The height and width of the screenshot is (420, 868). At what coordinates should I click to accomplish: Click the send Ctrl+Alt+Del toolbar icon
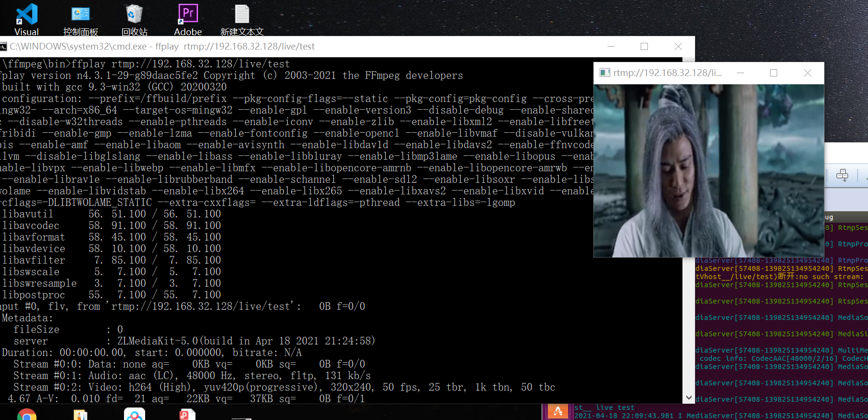[x=842, y=175]
